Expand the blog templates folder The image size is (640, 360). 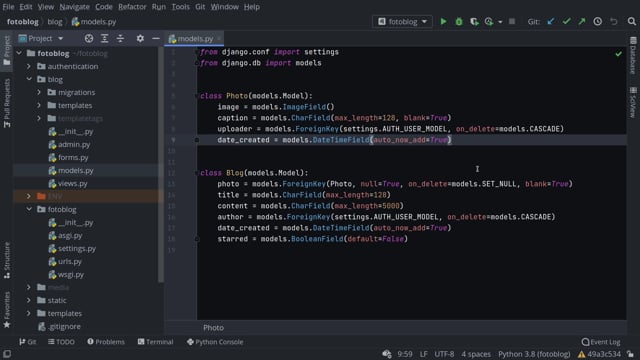point(39,105)
